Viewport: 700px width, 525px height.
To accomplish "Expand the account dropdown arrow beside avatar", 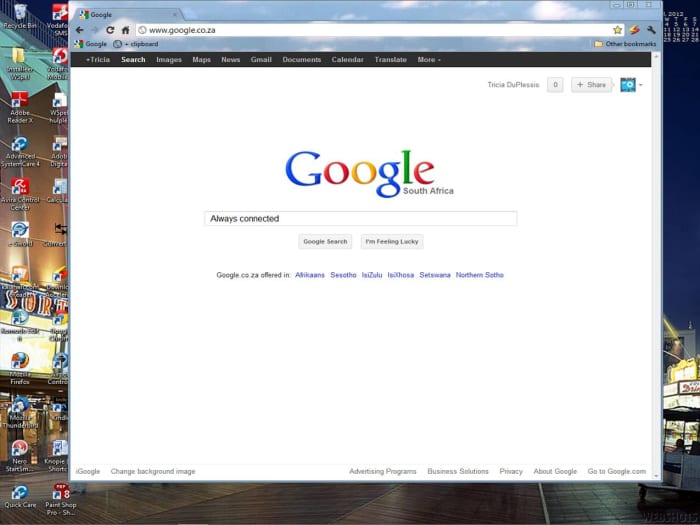I will (x=641, y=85).
